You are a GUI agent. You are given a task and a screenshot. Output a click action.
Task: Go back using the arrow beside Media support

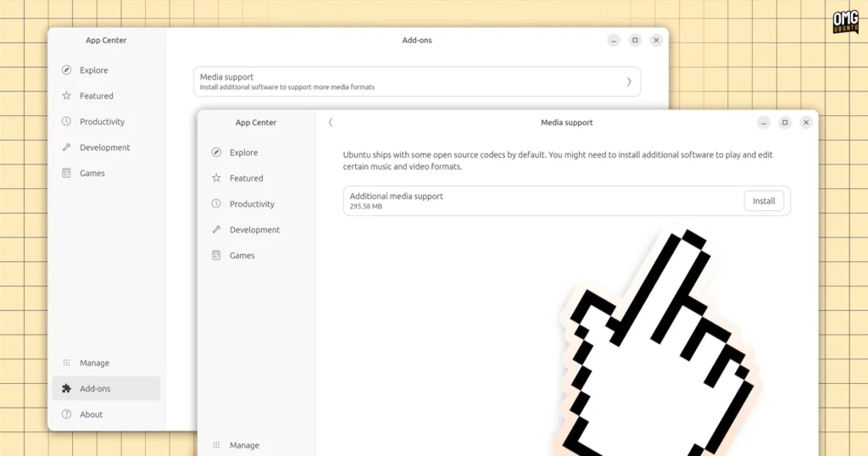click(x=331, y=122)
